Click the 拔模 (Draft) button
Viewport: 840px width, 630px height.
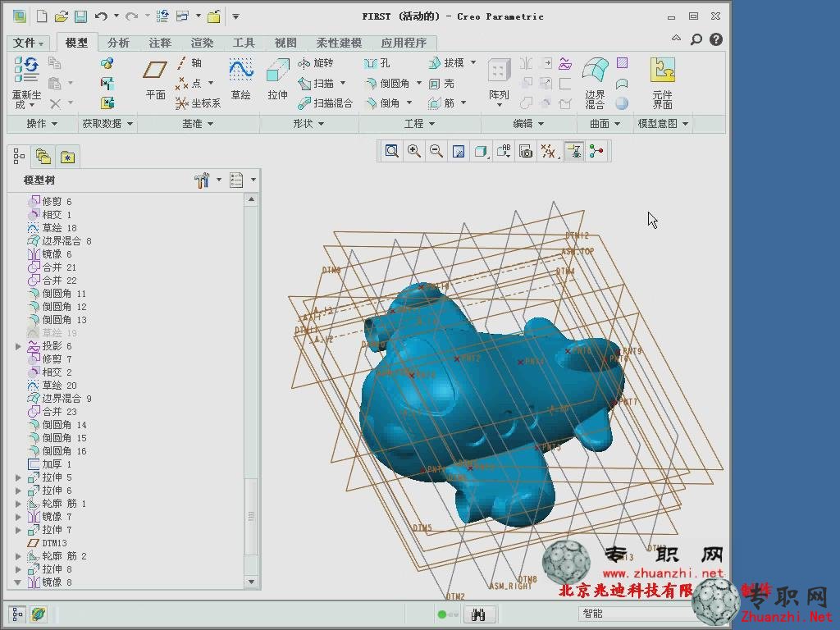(x=446, y=63)
